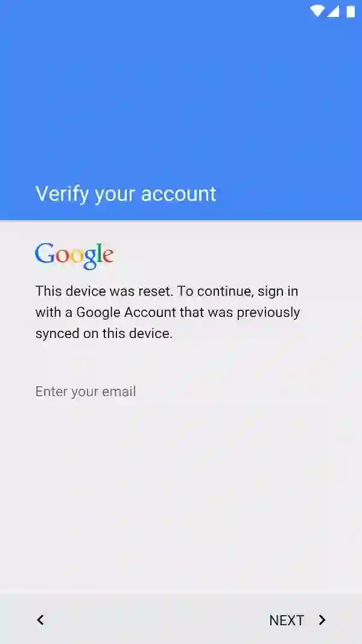The width and height of the screenshot is (362, 644).
Task: Click the green letter l in Google logo
Action: (98, 253)
